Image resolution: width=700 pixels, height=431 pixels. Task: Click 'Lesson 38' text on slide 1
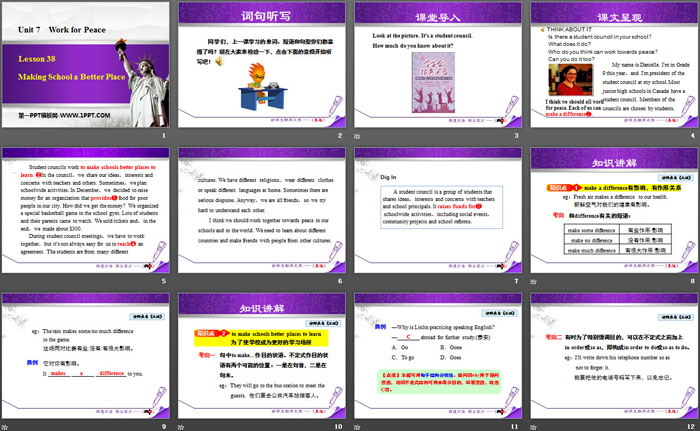coord(37,59)
